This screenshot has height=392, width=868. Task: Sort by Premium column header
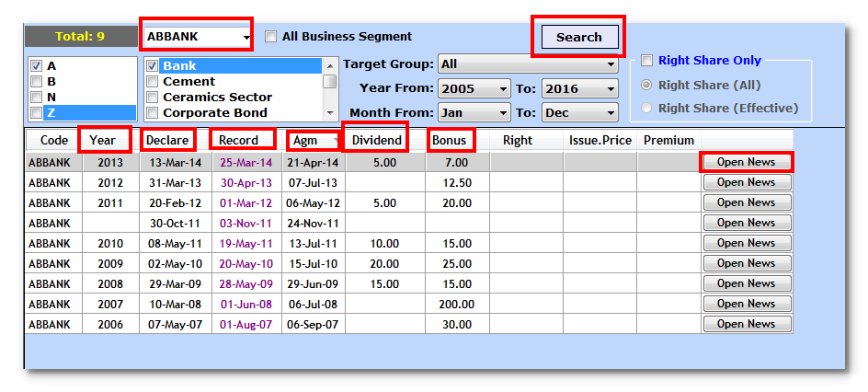pyautogui.click(x=668, y=140)
